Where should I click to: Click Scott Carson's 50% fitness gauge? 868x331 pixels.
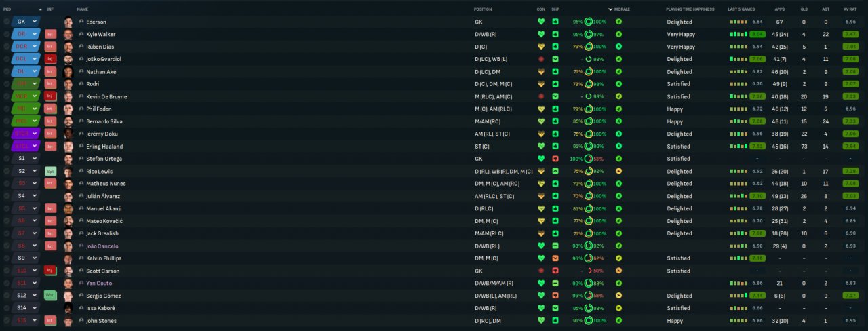click(x=589, y=271)
